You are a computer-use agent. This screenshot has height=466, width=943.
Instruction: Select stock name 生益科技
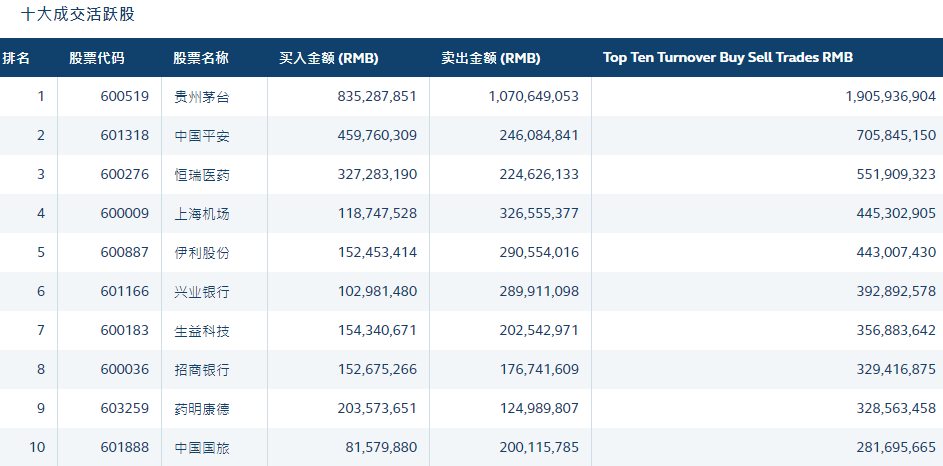(x=201, y=331)
